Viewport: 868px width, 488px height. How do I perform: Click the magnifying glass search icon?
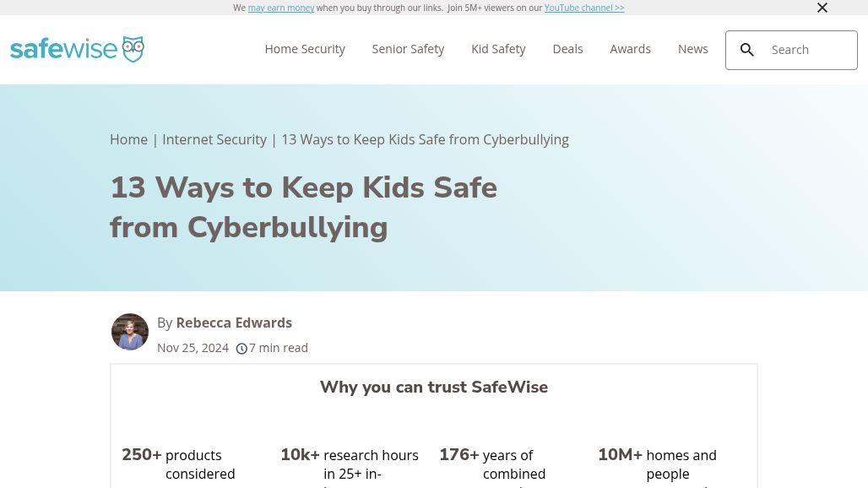pyautogui.click(x=747, y=50)
